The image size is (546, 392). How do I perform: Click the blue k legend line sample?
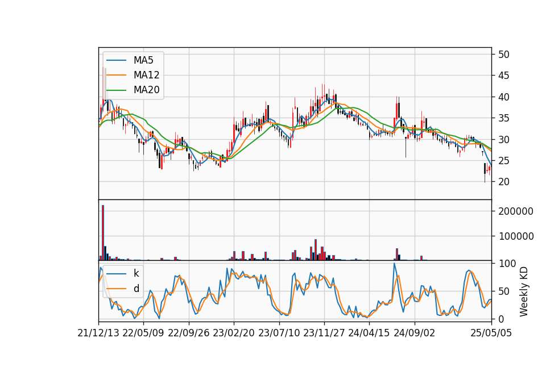116,273
